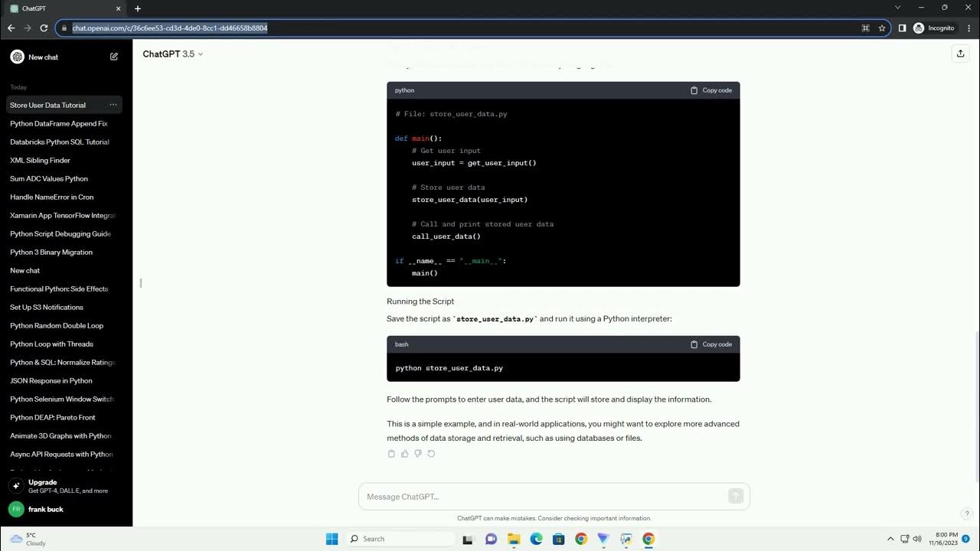This screenshot has width=980, height=551.
Task: Click the regenerate response icon
Action: 431,454
